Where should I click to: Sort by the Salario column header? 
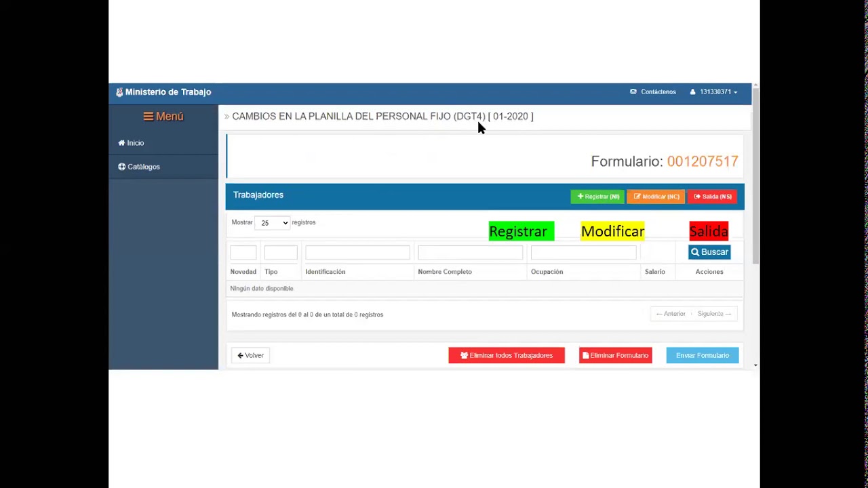[655, 272]
